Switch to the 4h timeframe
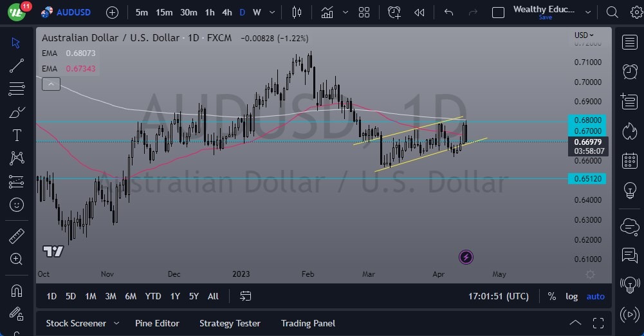The width and height of the screenshot is (644, 336). (227, 13)
